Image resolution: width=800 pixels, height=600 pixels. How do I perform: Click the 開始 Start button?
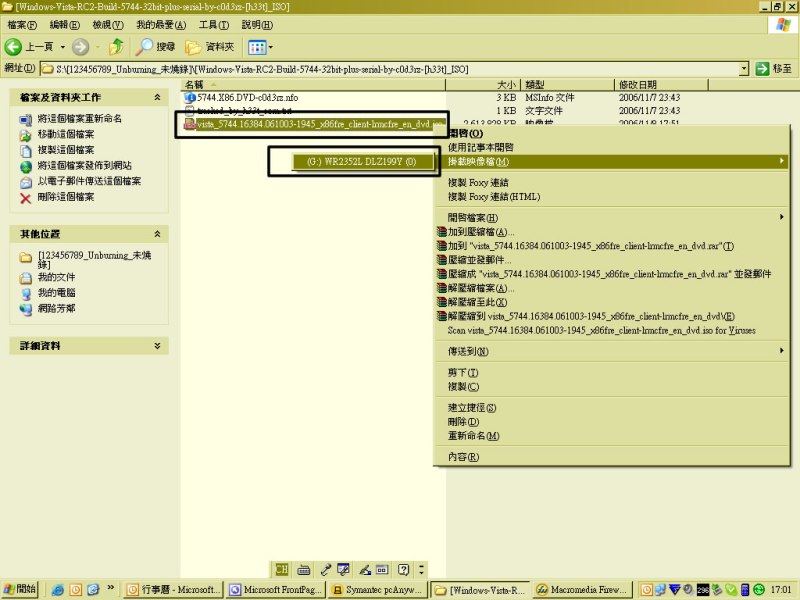tap(20, 589)
